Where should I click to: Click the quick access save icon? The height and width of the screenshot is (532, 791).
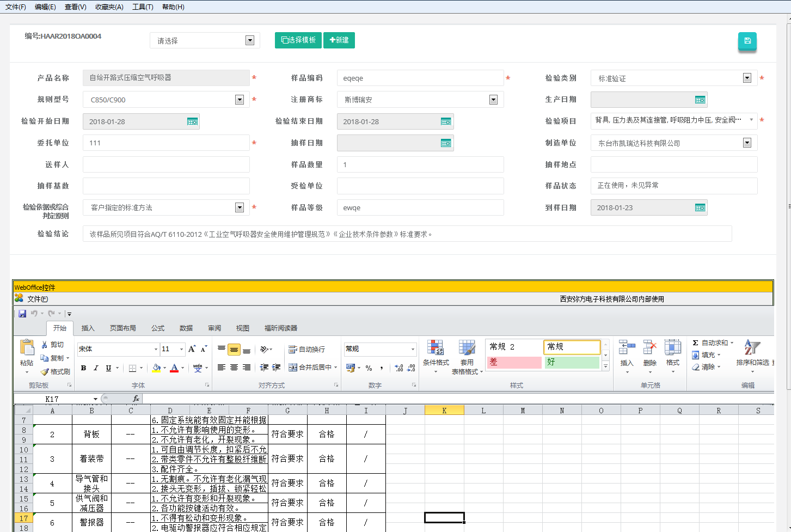[22, 314]
